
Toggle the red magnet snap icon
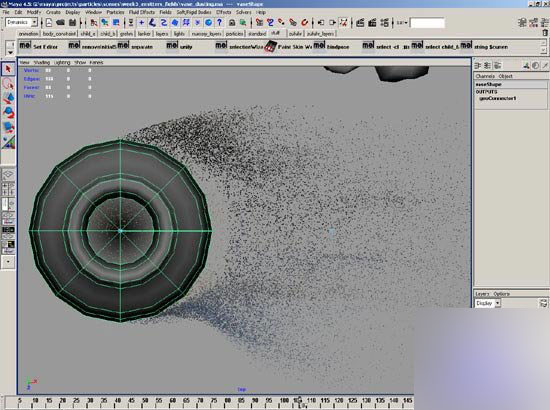point(304,22)
